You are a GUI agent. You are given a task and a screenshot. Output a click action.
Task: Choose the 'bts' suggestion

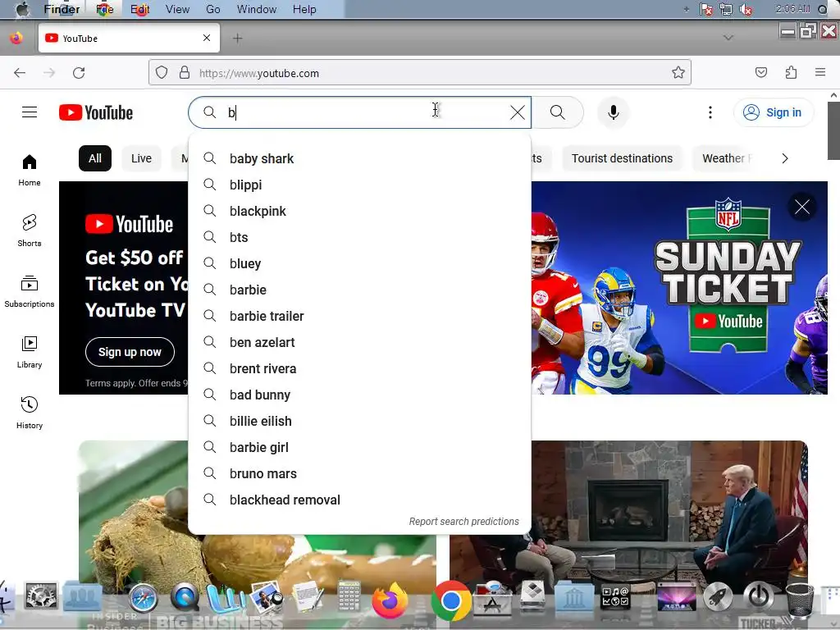[x=359, y=237]
